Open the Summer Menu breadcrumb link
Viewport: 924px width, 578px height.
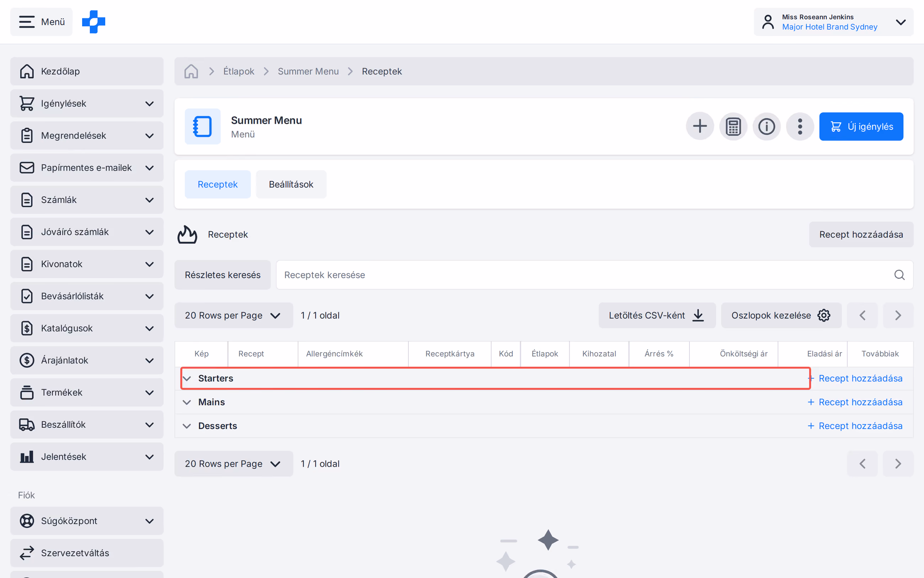(x=308, y=71)
